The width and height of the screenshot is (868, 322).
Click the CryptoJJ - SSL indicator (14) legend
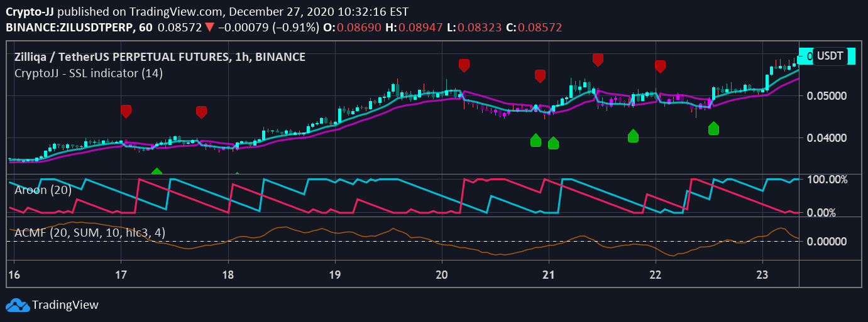89,73
